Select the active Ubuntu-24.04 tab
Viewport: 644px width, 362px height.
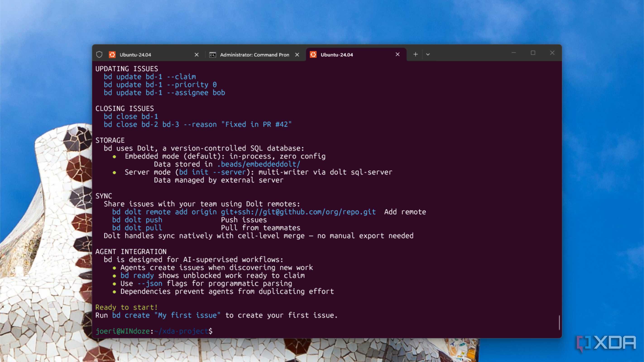pyautogui.click(x=356, y=55)
